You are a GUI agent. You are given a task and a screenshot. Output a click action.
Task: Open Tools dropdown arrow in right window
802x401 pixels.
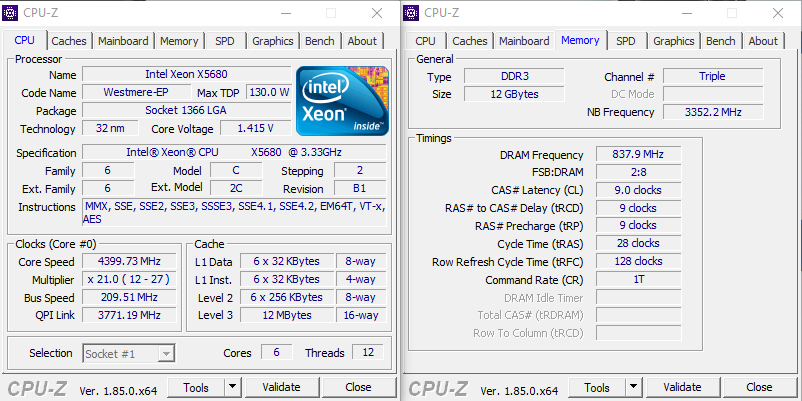pyautogui.click(x=633, y=387)
